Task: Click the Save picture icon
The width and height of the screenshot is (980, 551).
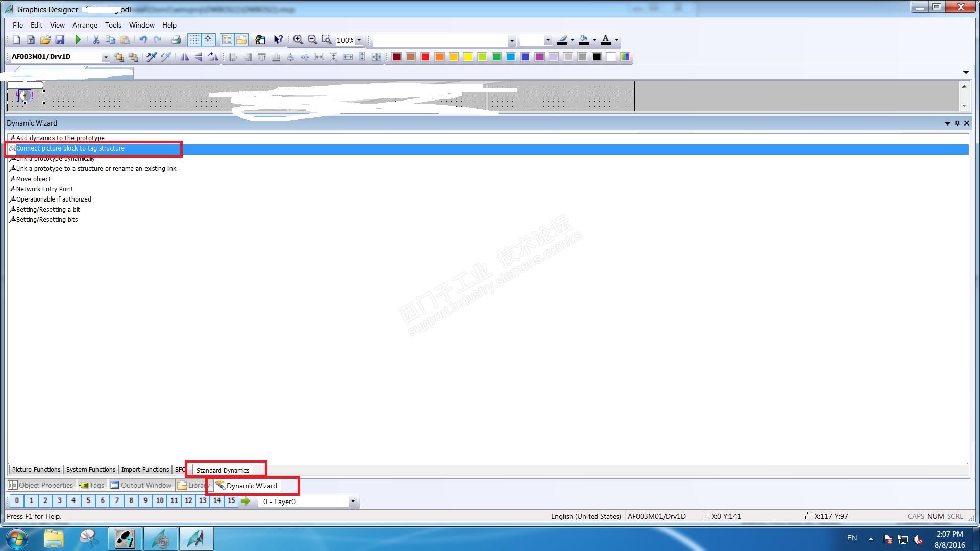Action: [60, 40]
